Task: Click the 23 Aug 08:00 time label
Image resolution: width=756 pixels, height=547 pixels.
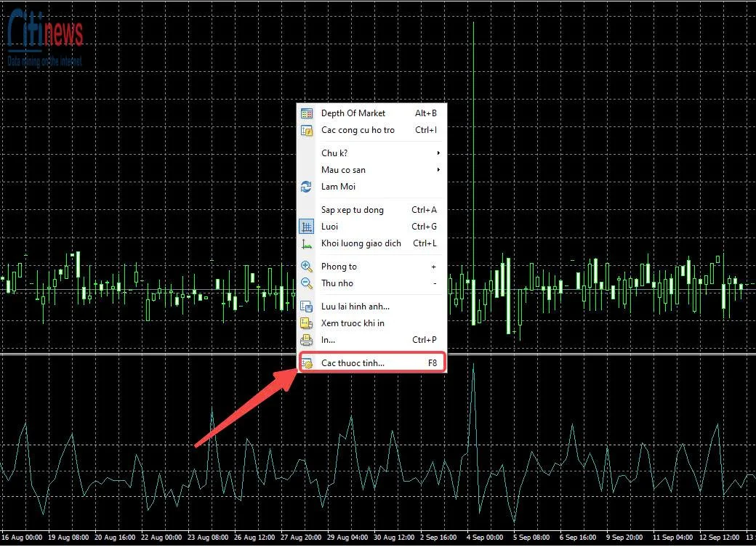Action: point(208,538)
